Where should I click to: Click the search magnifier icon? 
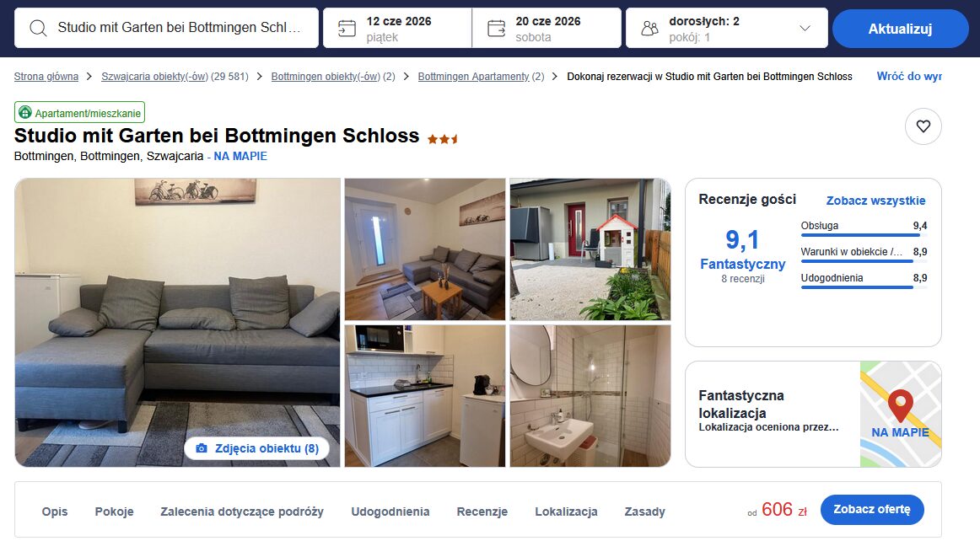tap(38, 28)
